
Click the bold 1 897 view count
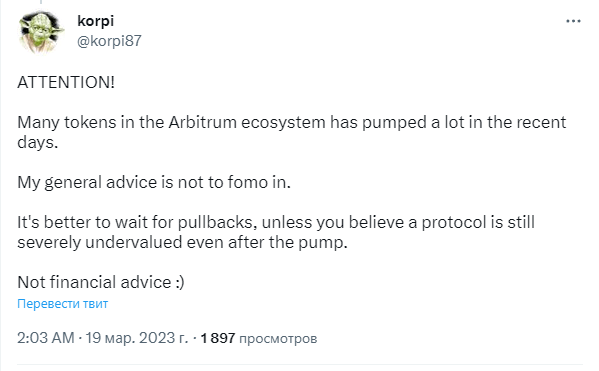218,338
